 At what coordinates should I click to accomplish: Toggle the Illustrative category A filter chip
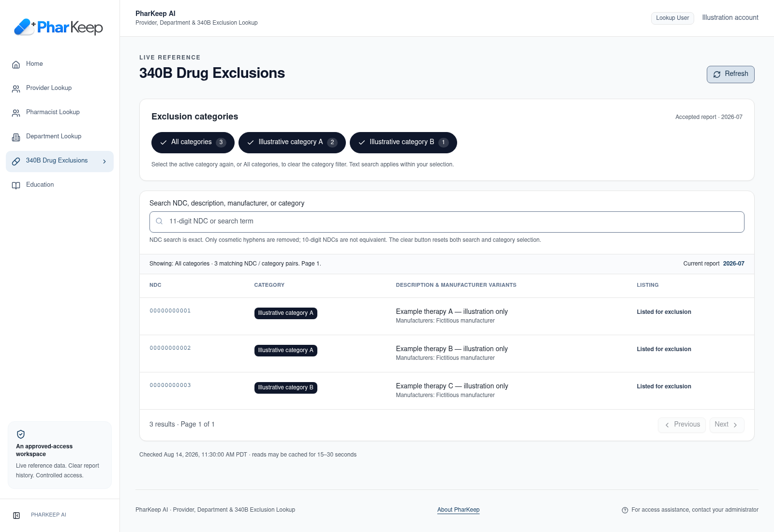coord(292,142)
